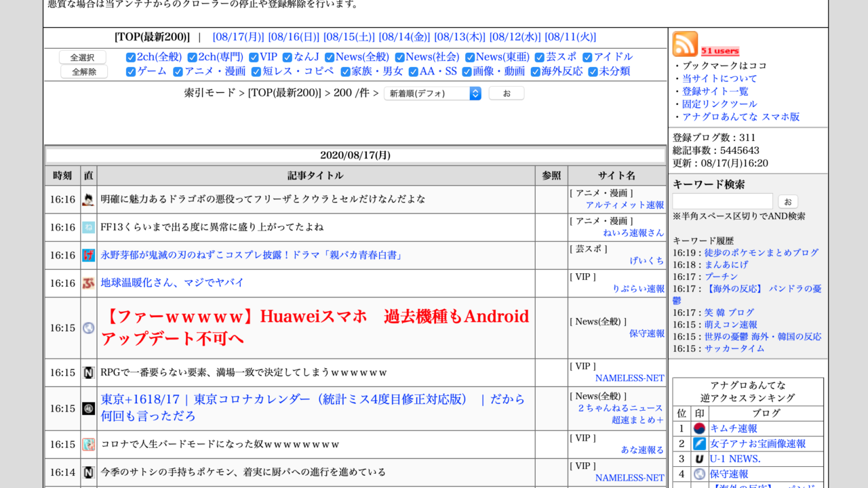Screen dimensions: 868x488
Task: Toggle the なんJ checkbox
Action: [x=288, y=58]
